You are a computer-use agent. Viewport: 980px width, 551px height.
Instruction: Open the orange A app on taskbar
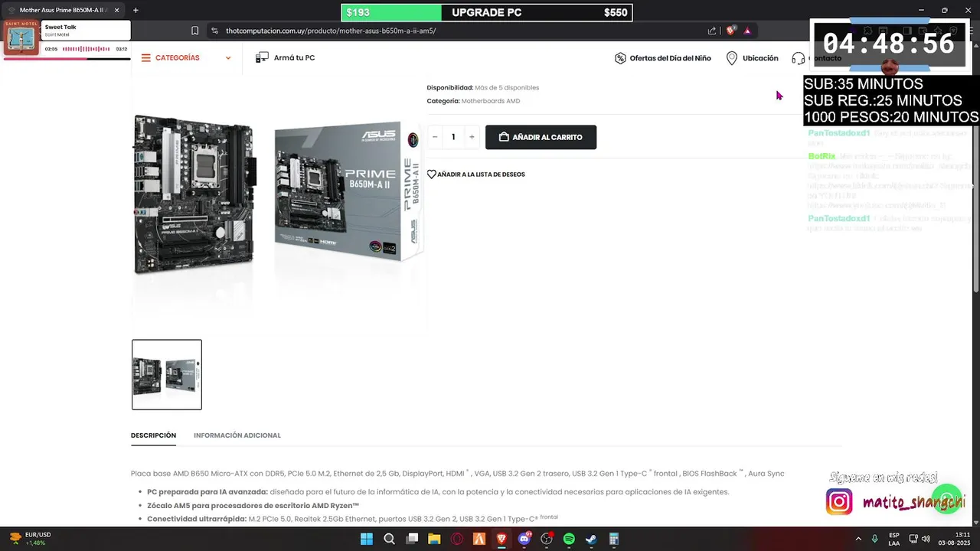click(479, 539)
